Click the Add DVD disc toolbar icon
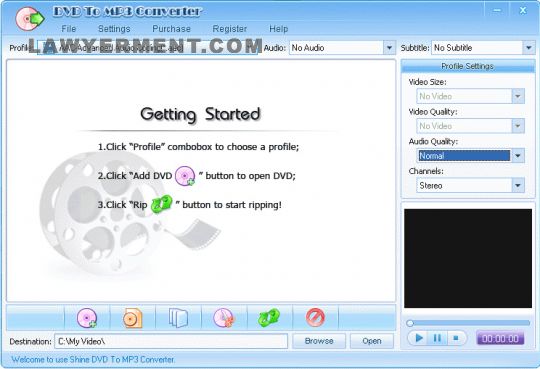 [x=87, y=318]
